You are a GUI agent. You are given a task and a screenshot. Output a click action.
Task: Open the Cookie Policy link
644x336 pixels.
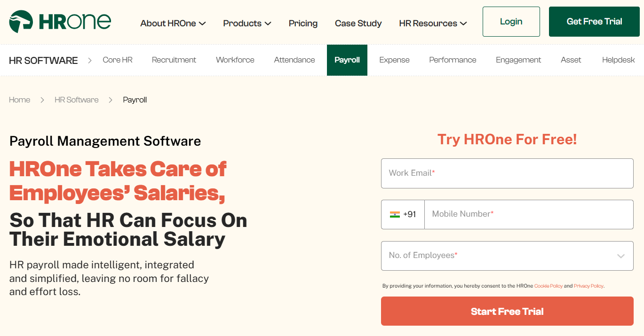click(x=549, y=286)
